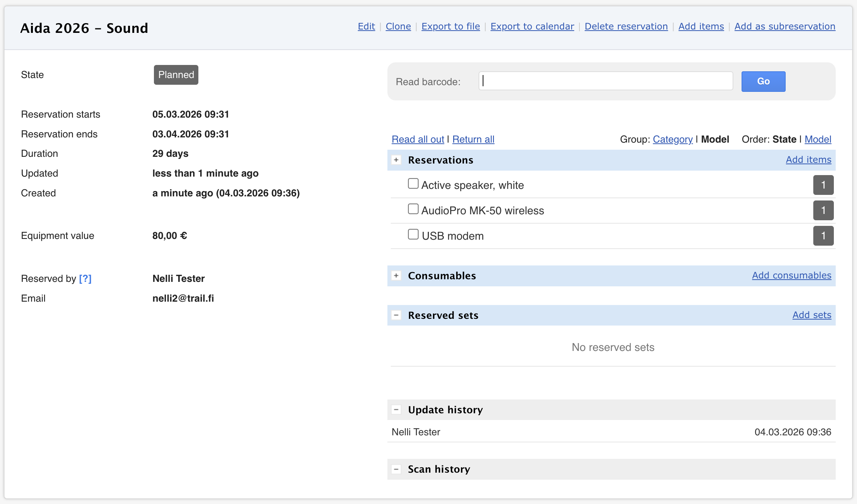Click the quantity badge for USB modem
Screen dimensions: 857x504
pos(823,236)
